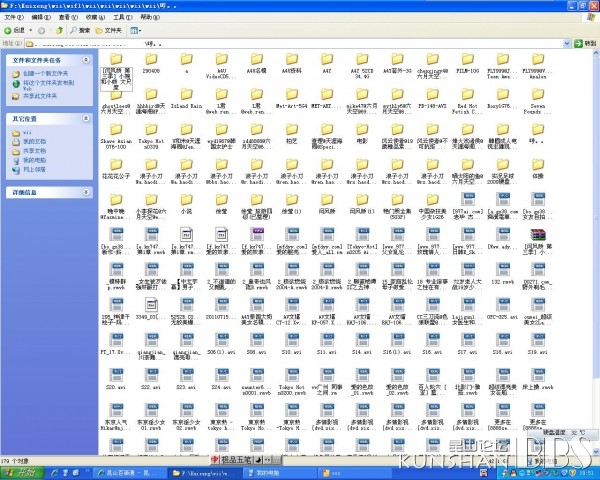Screen dimensions: 600x480
Task: Open the 开始 Start menu
Action: coord(23,473)
